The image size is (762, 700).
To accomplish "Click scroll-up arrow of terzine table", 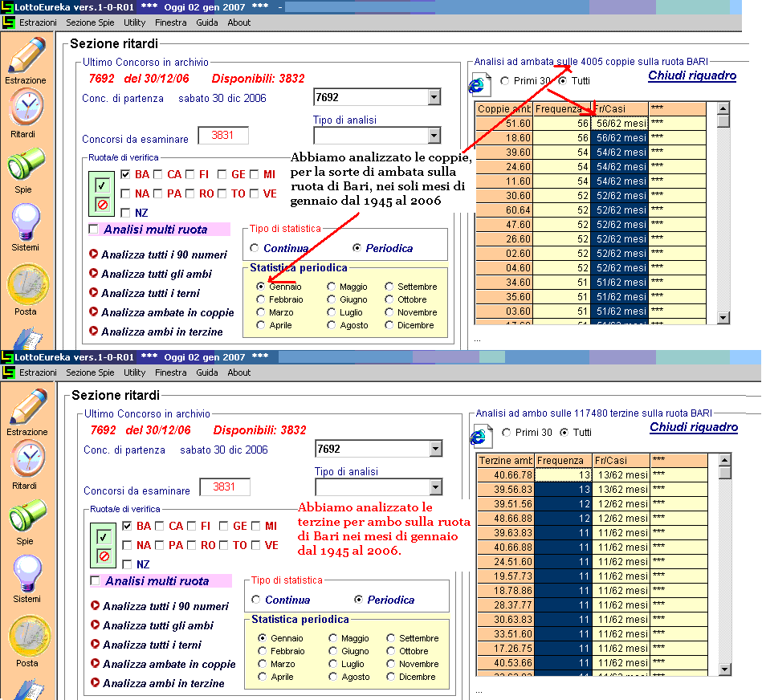I will 724,459.
